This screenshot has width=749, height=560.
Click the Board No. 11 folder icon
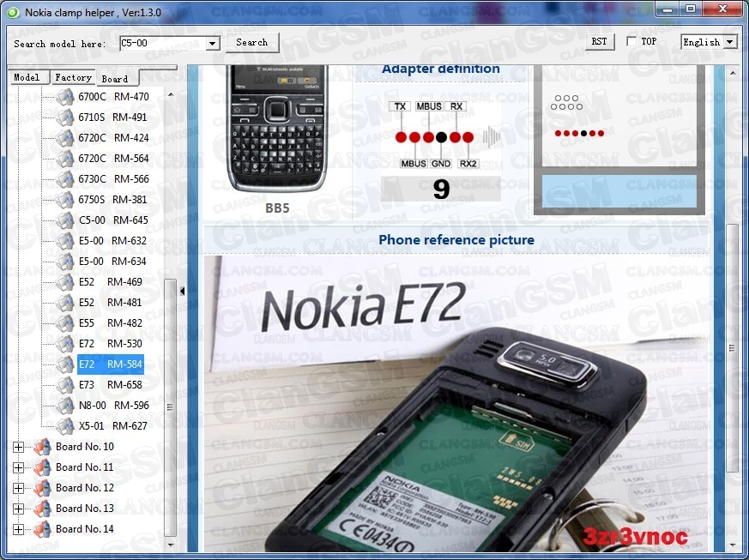tap(43, 467)
